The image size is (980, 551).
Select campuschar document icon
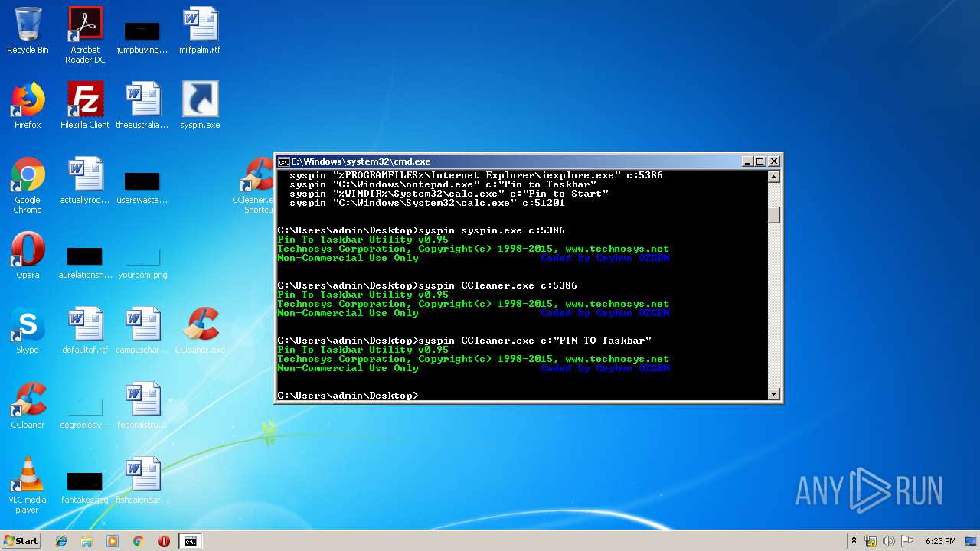[x=142, y=331]
